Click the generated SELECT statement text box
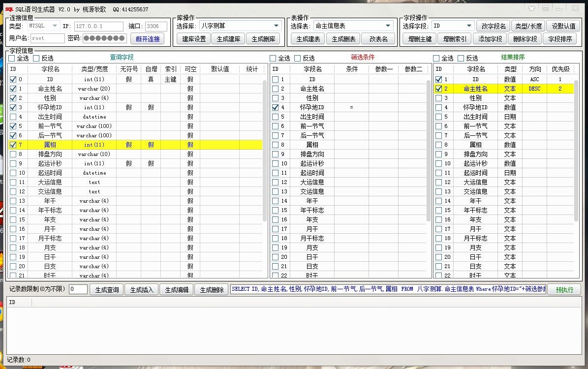 click(388, 289)
